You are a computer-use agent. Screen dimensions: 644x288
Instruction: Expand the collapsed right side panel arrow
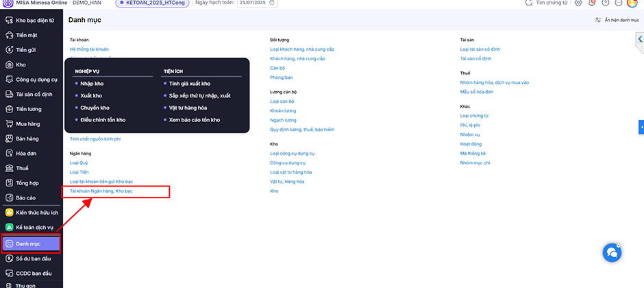pyautogui.click(x=640, y=40)
